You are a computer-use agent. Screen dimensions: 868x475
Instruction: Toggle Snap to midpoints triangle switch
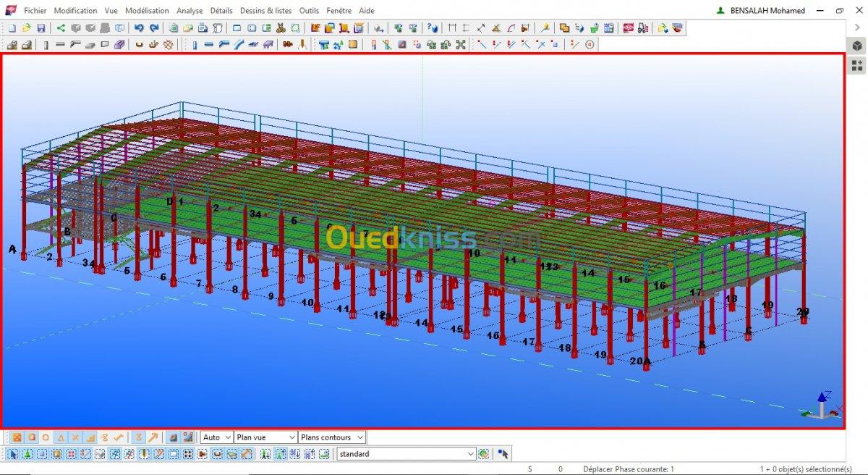tap(61, 437)
